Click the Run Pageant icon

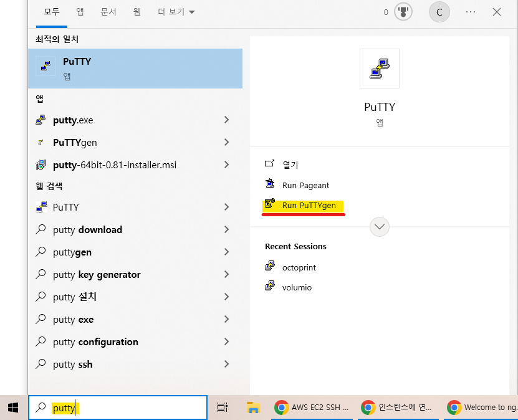(270, 184)
